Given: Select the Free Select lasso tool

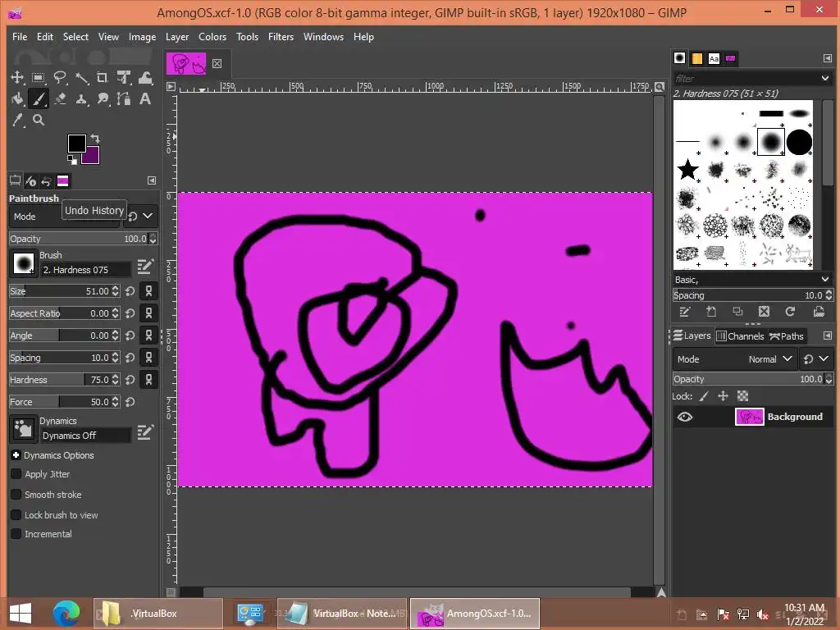Looking at the screenshot, I should coord(60,78).
